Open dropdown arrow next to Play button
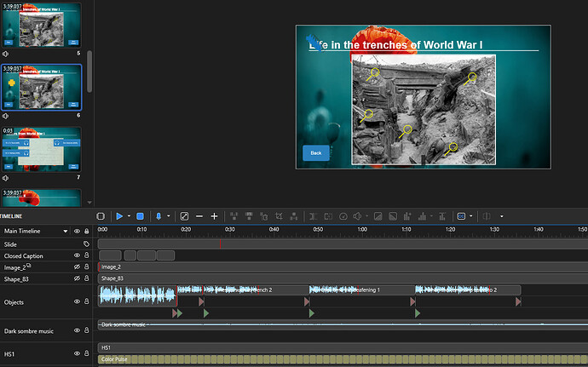This screenshot has width=588, height=367. coord(130,216)
